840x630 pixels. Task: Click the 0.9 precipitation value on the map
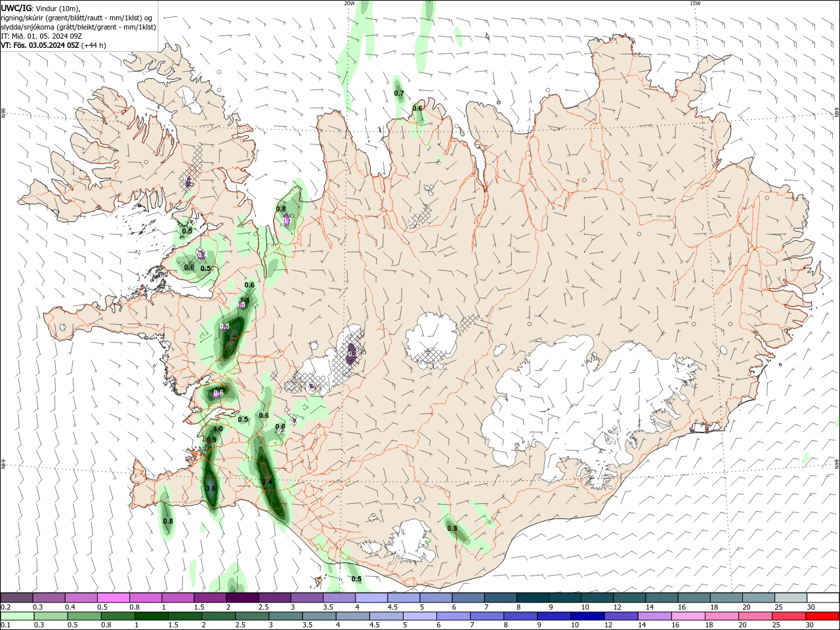(x=211, y=440)
